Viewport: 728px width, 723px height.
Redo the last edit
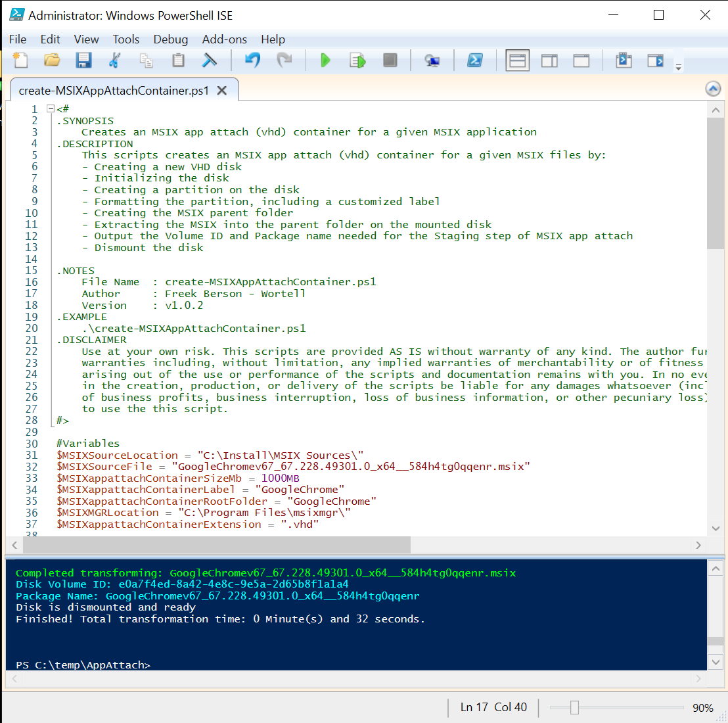(284, 60)
